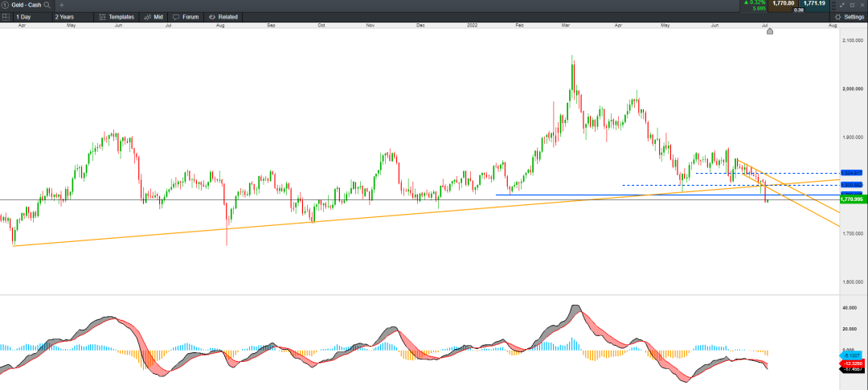This screenshot has height=390, width=868.
Task: Click the Aug label at right of time axis
Action: (x=833, y=26)
